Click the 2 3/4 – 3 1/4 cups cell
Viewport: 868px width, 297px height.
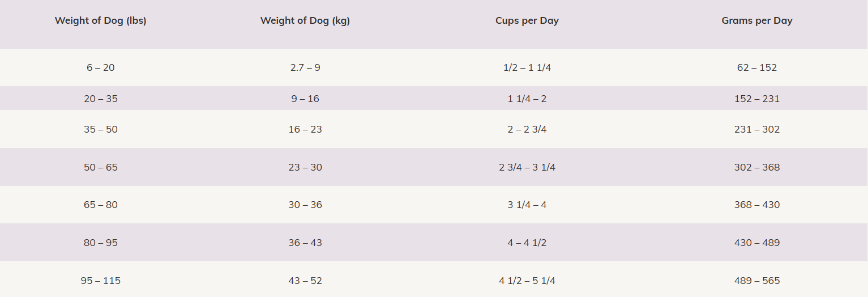(x=527, y=167)
